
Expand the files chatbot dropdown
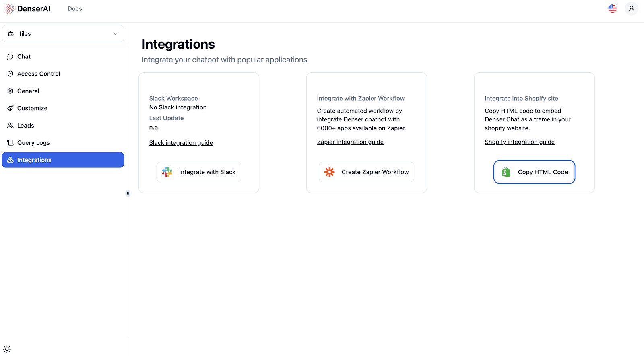click(63, 34)
